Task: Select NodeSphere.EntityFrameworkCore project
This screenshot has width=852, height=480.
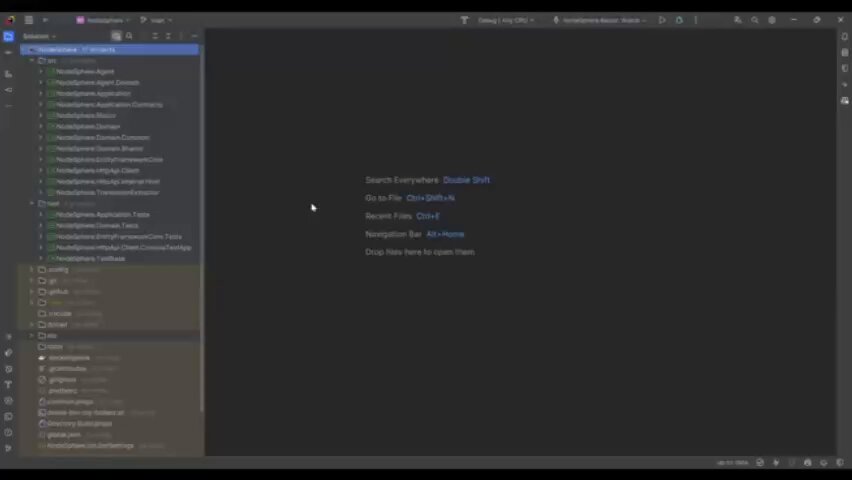Action: 110,160
